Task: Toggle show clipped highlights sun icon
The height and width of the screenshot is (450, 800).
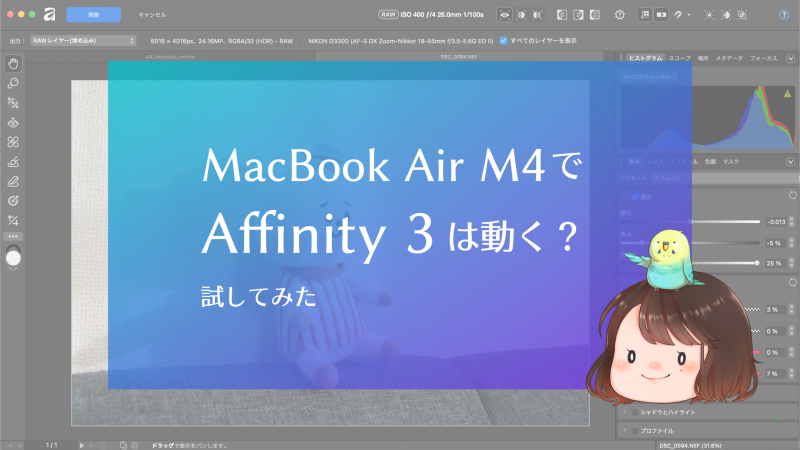Action: pyautogui.click(x=709, y=15)
